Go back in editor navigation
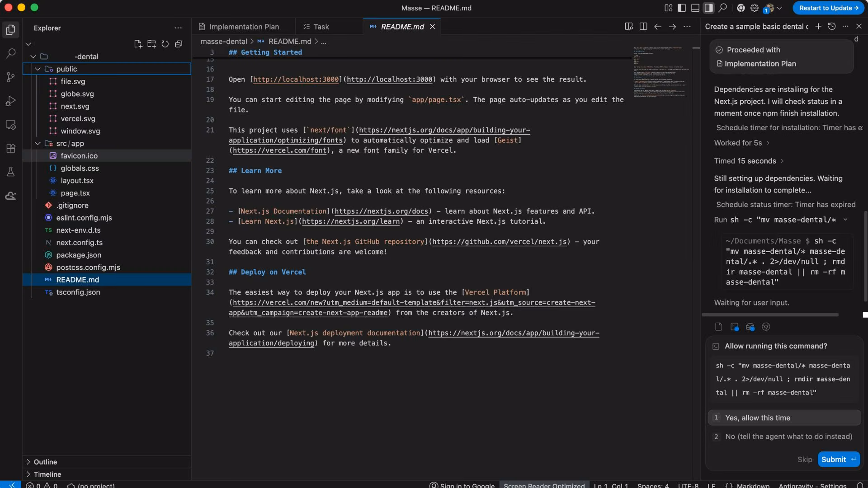This screenshot has width=868, height=488. click(658, 27)
